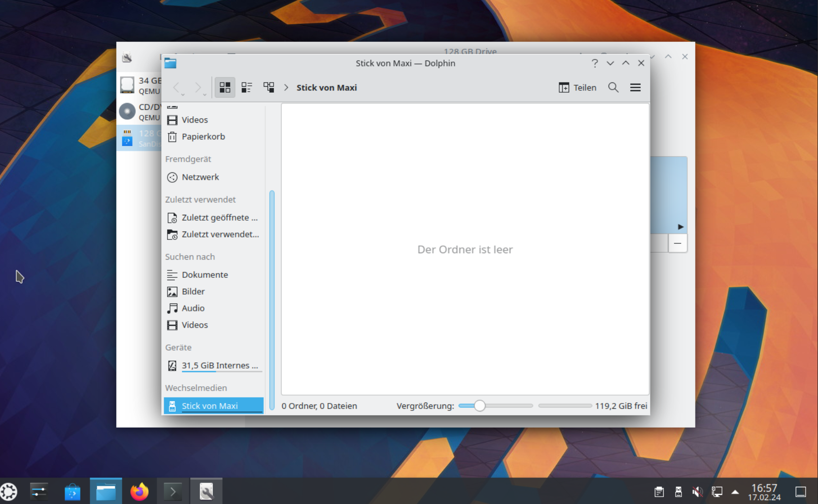Switch to Compact view mode

[x=246, y=88]
